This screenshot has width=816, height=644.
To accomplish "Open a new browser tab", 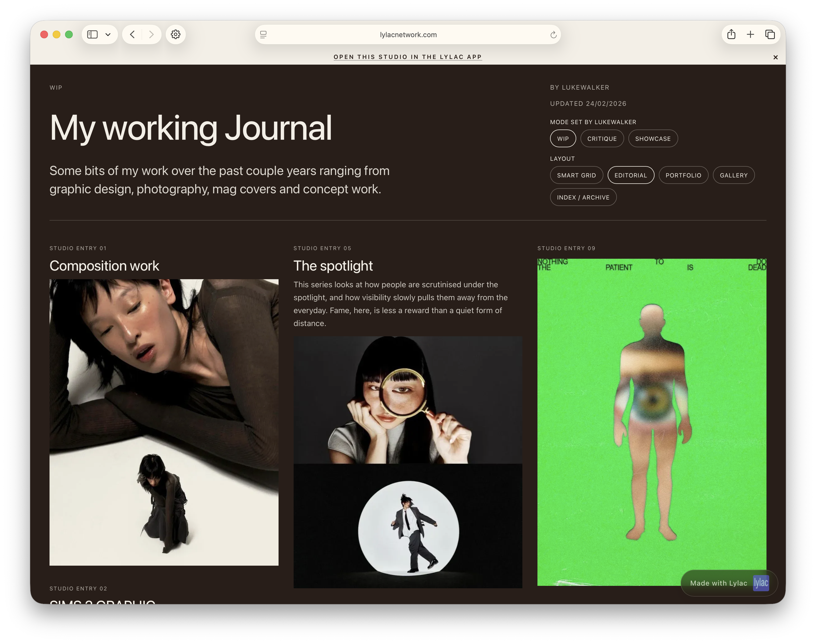I will tap(750, 34).
